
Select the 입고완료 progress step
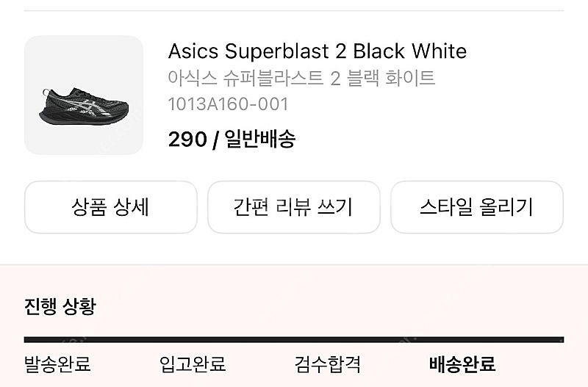pyautogui.click(x=193, y=364)
